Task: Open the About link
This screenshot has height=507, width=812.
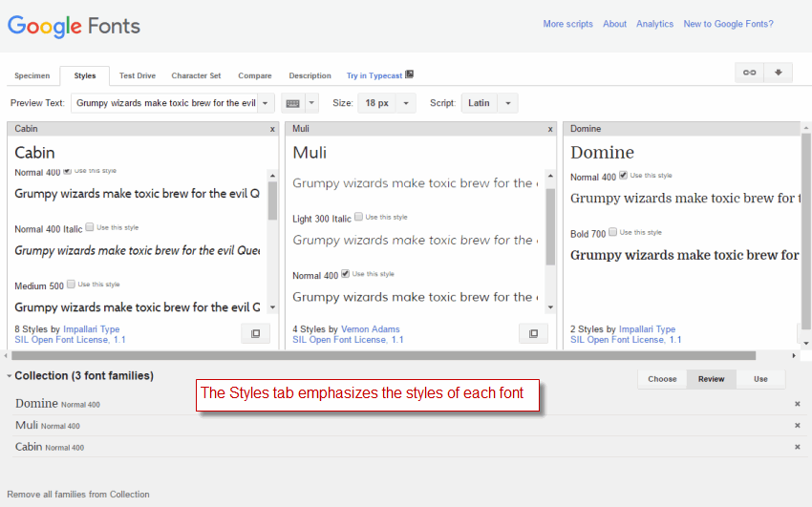Action: click(614, 24)
